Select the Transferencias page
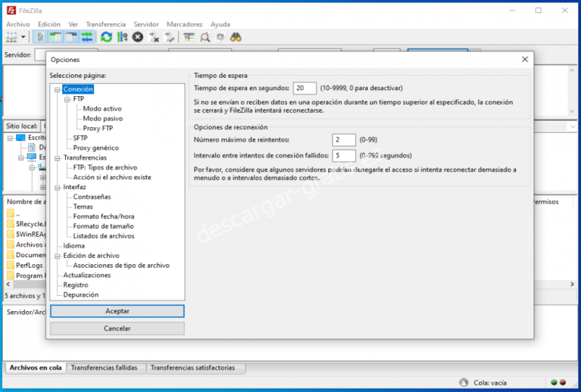Image resolution: width=581 pixels, height=392 pixels. click(85, 157)
